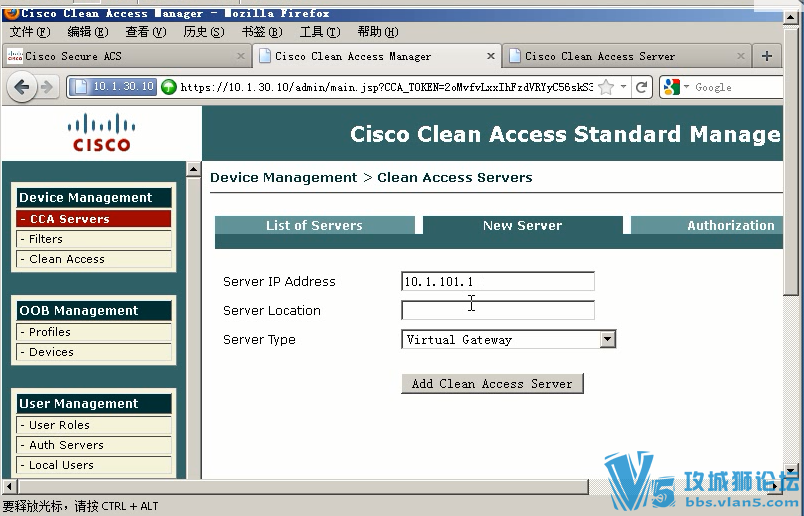Viewport: 804px width, 516px height.
Task: Click the Server Type label
Action: pyautogui.click(x=259, y=340)
